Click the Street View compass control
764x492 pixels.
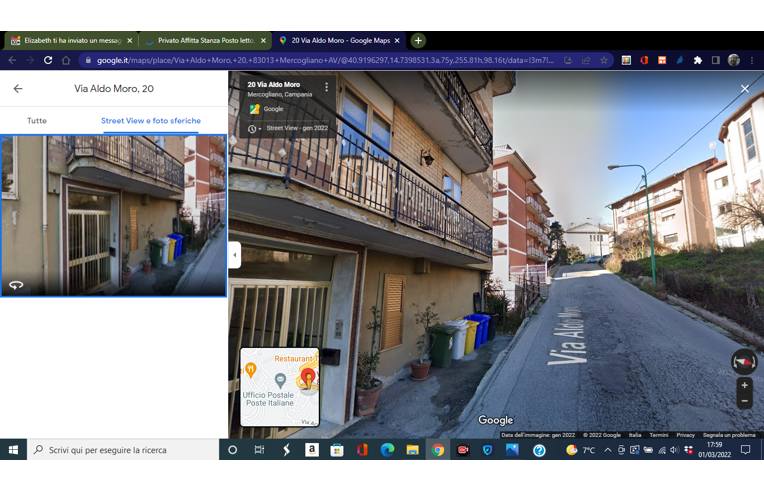(x=744, y=362)
